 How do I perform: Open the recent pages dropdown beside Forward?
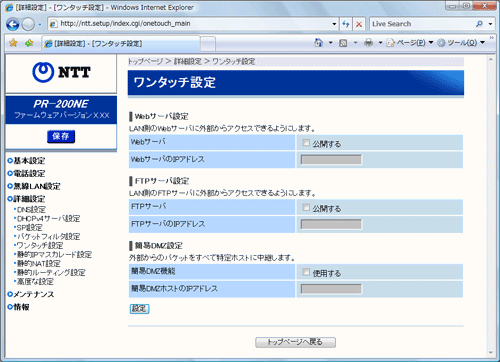40,24
